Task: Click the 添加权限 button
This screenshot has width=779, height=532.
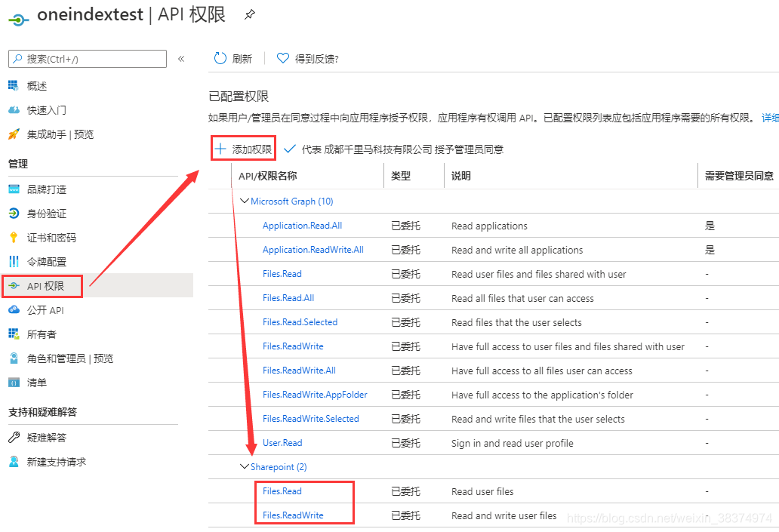Action: (243, 149)
